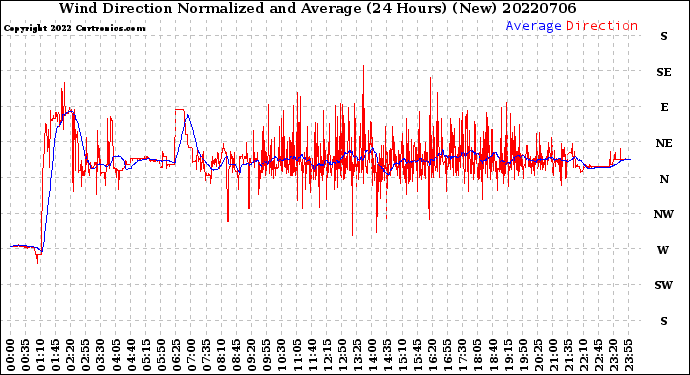Click the 07:35 time label
Screen dimensions: 690x375
click(206, 355)
